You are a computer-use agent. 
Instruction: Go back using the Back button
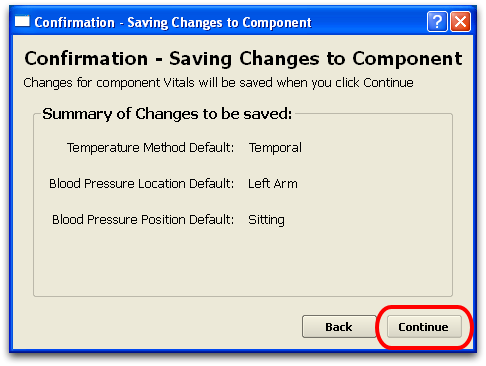(339, 327)
